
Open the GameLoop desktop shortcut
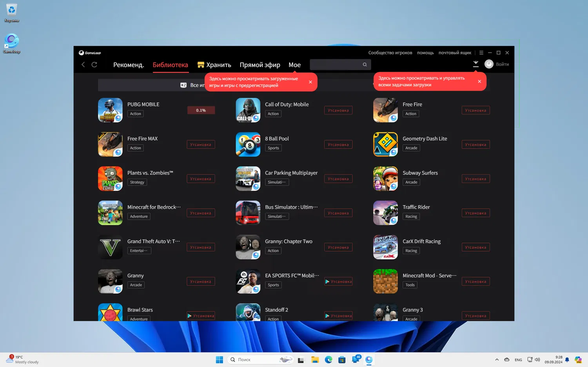click(x=11, y=43)
